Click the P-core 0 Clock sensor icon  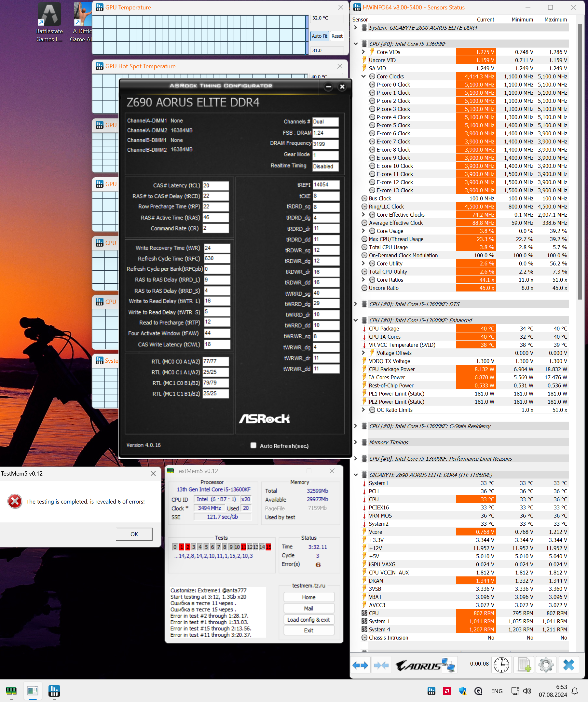pyautogui.click(x=372, y=85)
